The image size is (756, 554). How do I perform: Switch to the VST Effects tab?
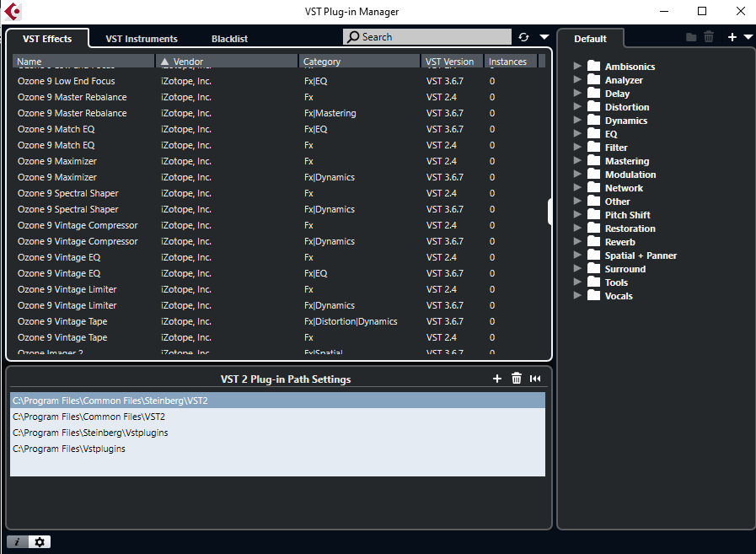(x=47, y=39)
